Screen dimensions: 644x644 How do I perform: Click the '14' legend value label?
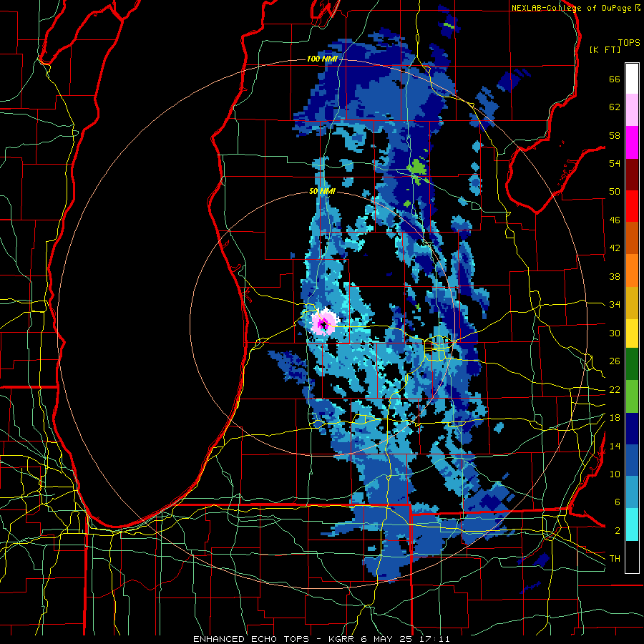click(615, 446)
